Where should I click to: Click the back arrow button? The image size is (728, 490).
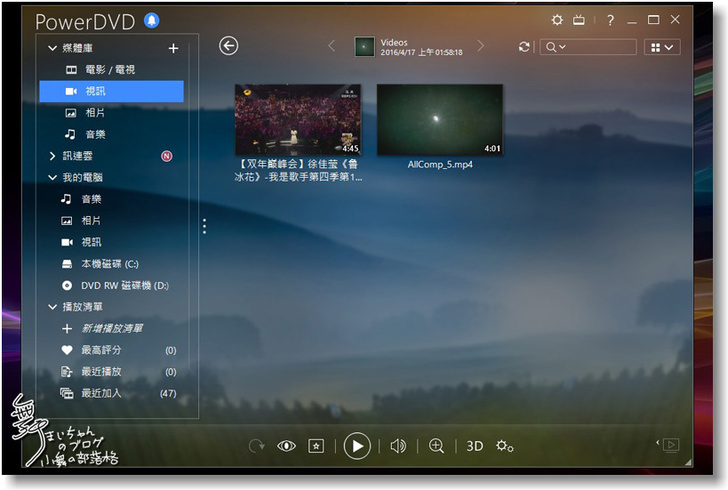[x=229, y=46]
